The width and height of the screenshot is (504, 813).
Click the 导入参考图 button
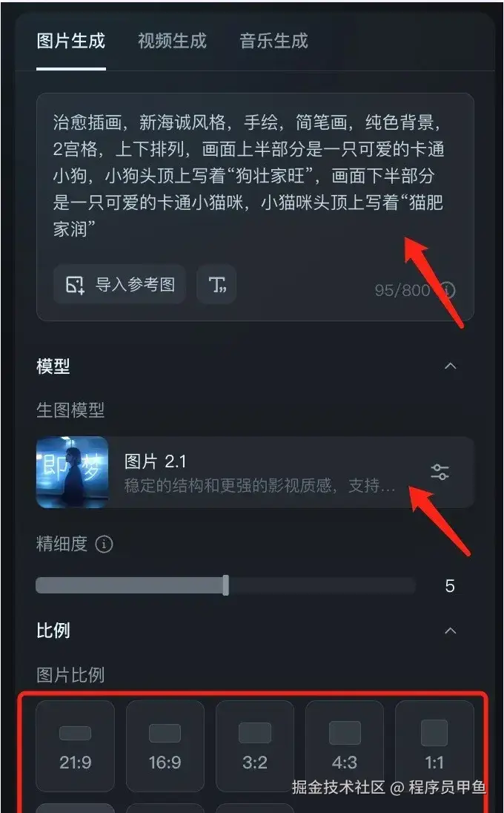pyautogui.click(x=119, y=284)
